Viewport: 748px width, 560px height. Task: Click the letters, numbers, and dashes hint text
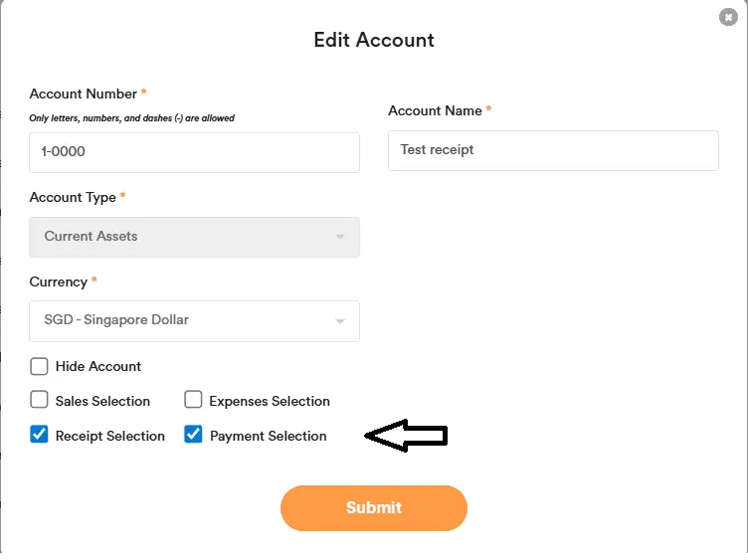132,118
